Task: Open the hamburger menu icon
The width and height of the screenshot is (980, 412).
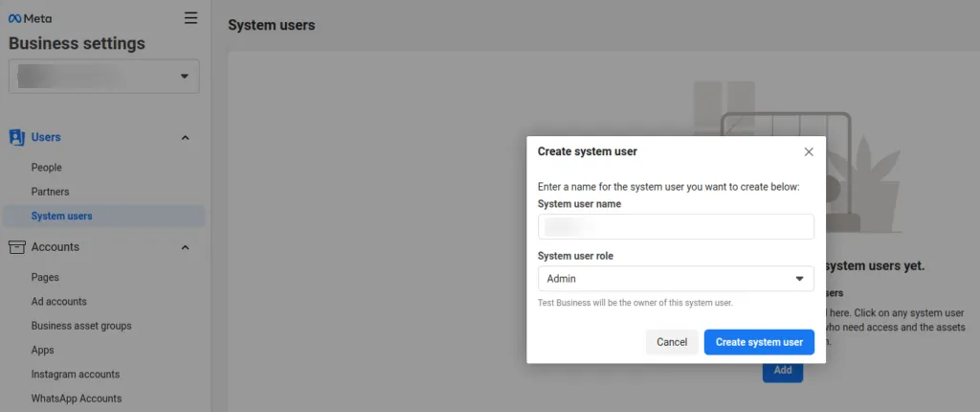Action: tap(191, 18)
